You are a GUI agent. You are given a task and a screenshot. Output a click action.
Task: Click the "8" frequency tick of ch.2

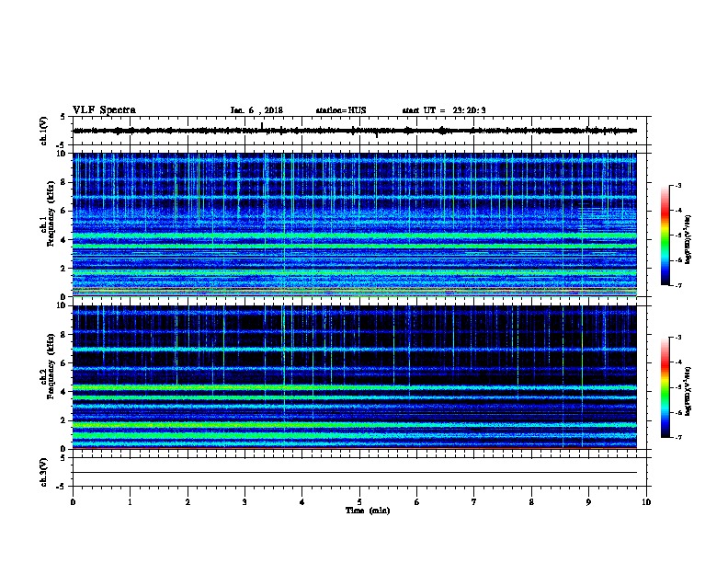(x=63, y=335)
